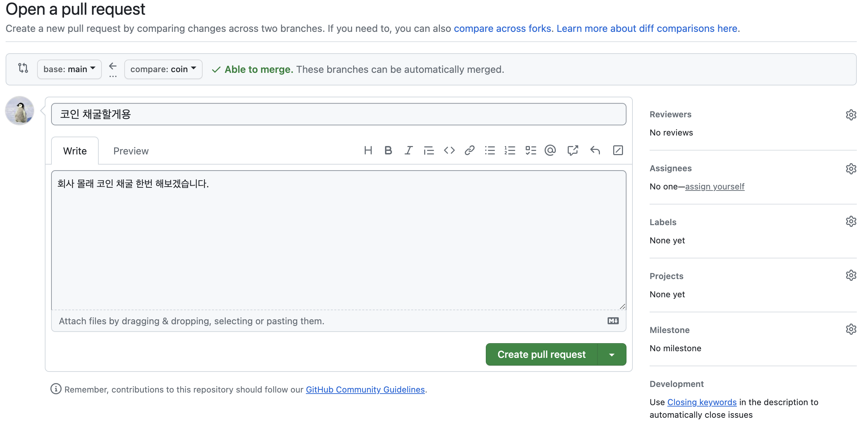The image size is (868, 430).
Task: Open the Labels settings gear
Action: pos(851,222)
